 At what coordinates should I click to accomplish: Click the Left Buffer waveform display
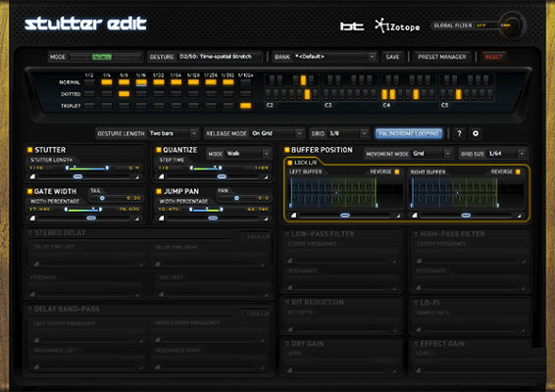click(346, 192)
